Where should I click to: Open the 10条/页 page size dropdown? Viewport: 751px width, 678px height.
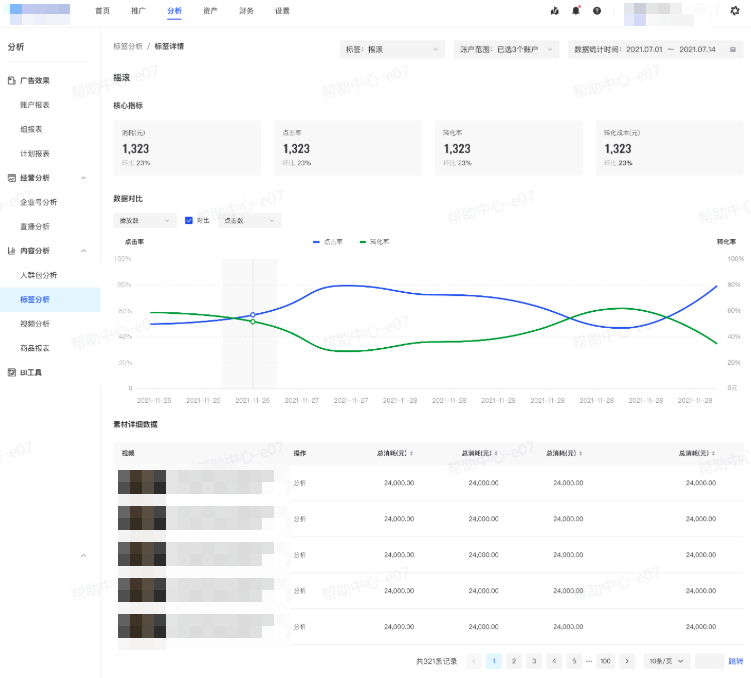tap(667, 661)
